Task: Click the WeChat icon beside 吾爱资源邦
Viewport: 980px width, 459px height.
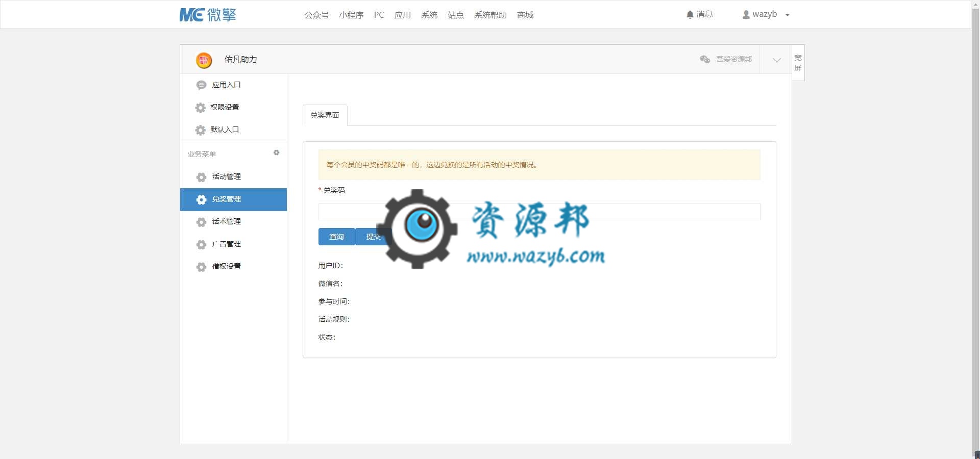Action: click(x=705, y=59)
